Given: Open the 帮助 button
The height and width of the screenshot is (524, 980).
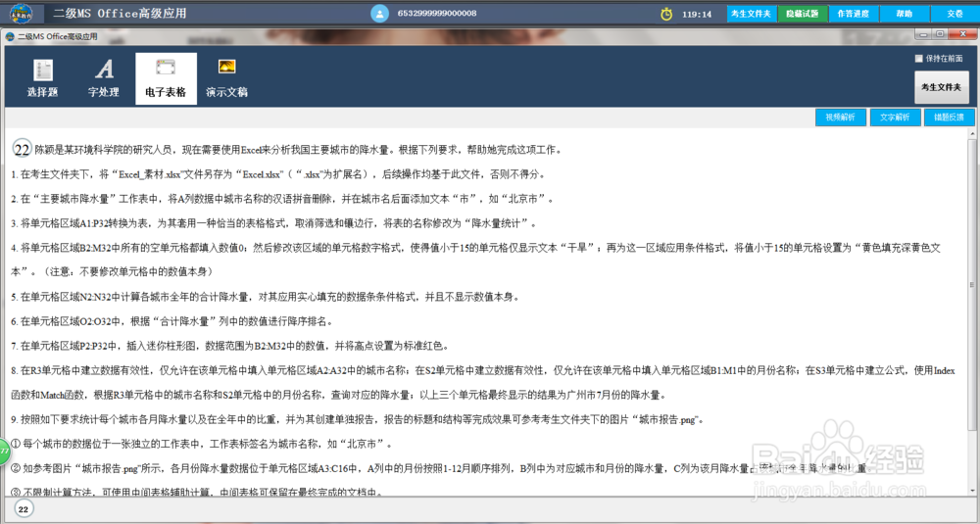Looking at the screenshot, I should (x=905, y=14).
